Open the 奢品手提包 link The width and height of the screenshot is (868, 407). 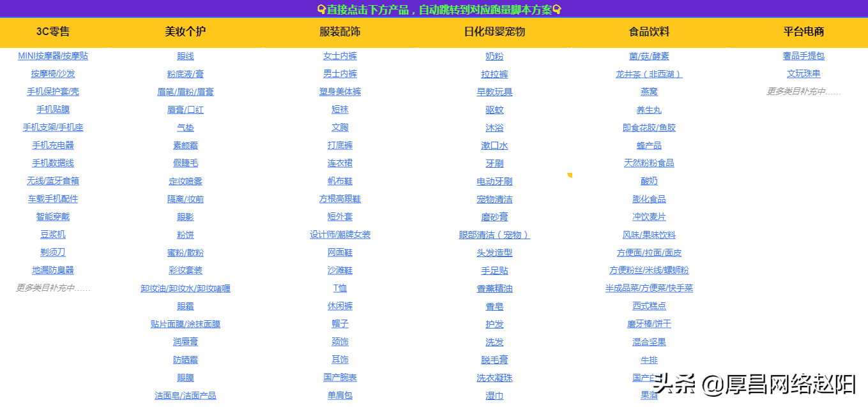coord(803,56)
